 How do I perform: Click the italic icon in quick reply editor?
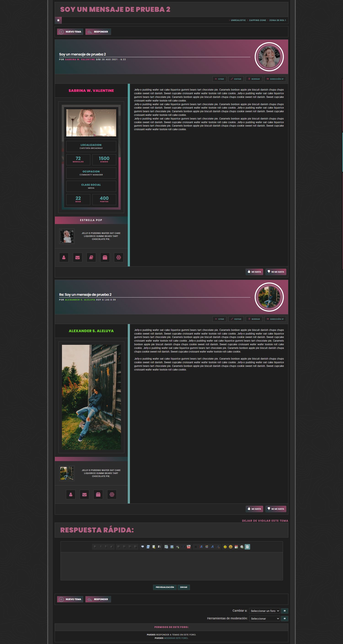[x=101, y=547]
